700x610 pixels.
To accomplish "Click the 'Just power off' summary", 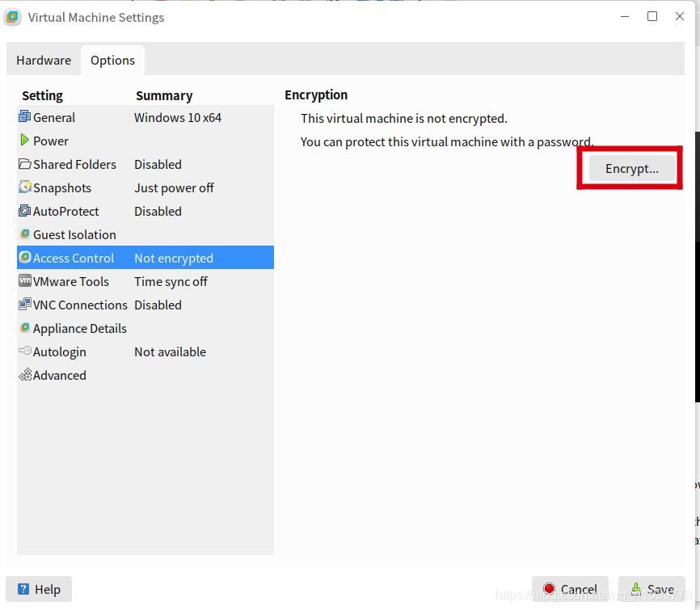I will click(x=174, y=188).
